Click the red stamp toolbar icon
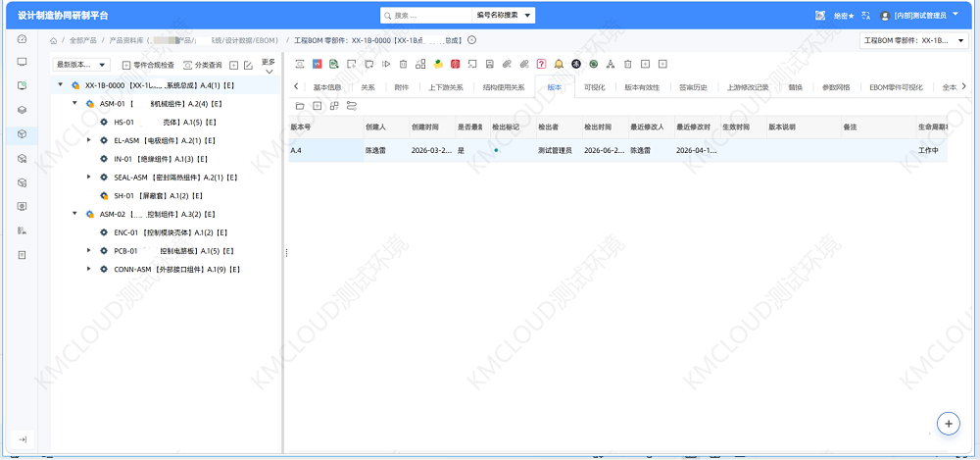Screen dimensions: 980x460 (x=456, y=64)
